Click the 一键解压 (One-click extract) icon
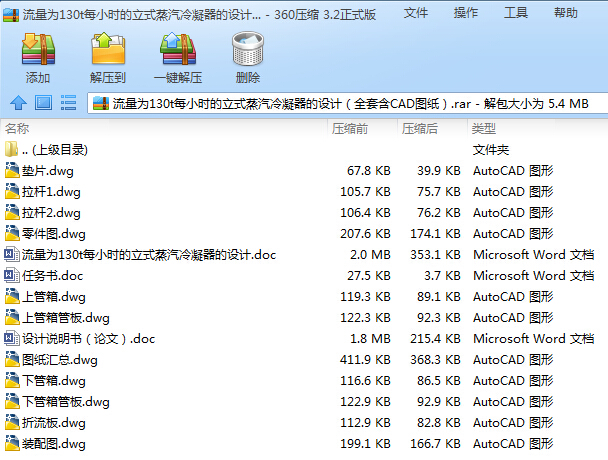Image resolution: width=608 pixels, height=460 pixels. point(178,49)
